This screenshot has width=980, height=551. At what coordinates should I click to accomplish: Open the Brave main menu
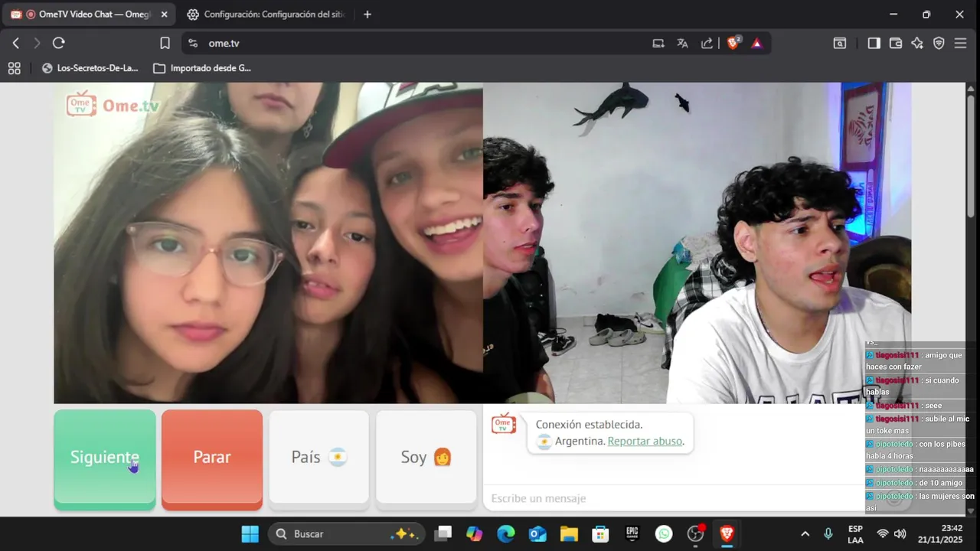[x=960, y=44]
